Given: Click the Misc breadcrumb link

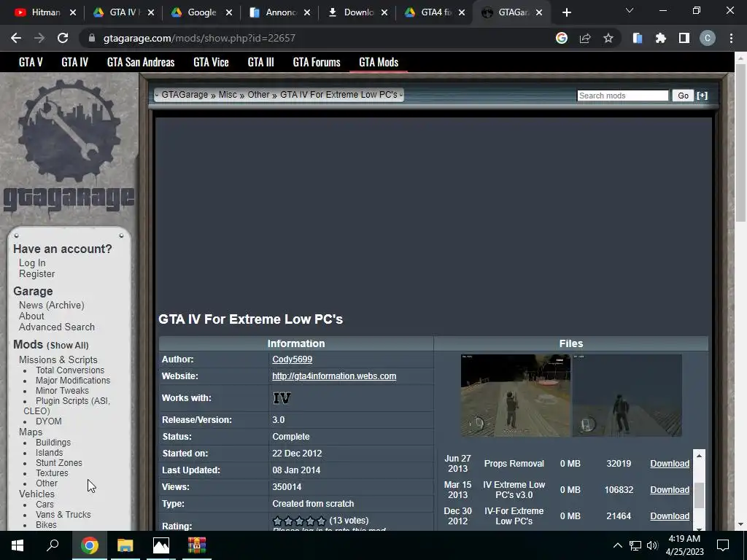Looking at the screenshot, I should click(x=228, y=94).
